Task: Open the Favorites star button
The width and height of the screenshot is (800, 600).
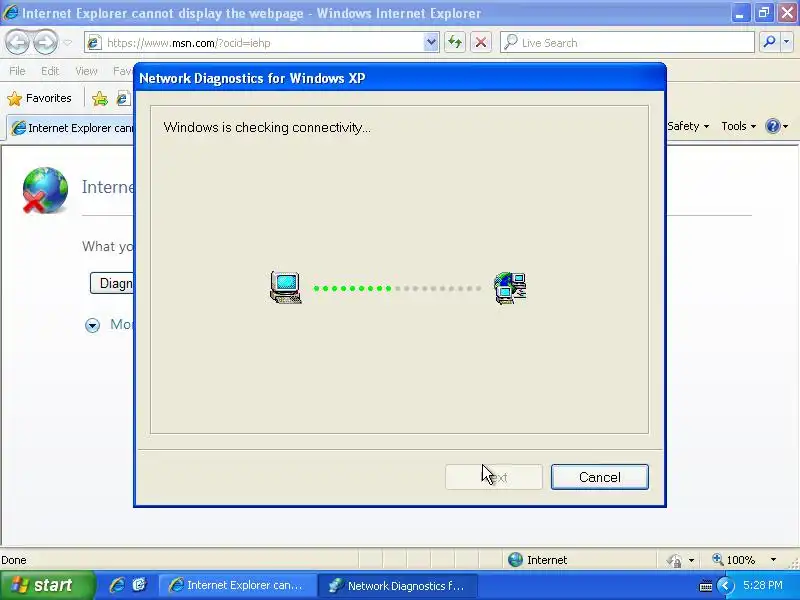Action: [39, 98]
